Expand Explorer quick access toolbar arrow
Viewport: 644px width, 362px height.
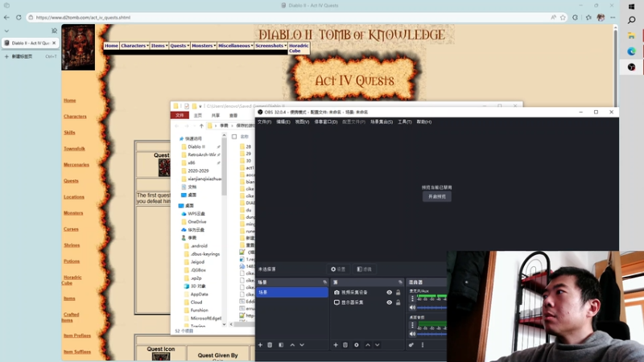tap(200, 106)
